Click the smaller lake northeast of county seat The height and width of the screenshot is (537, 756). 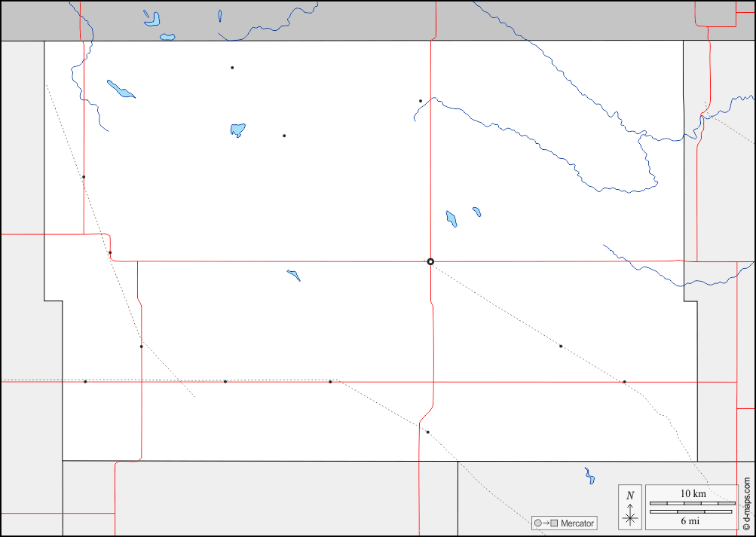click(476, 212)
